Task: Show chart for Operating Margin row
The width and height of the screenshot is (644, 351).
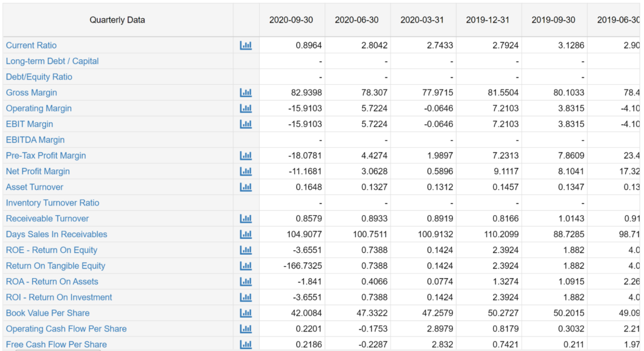Action: (245, 108)
